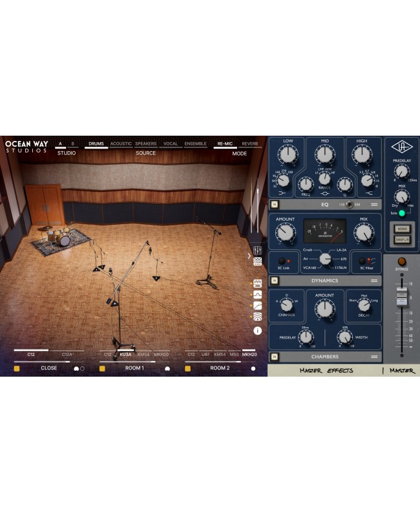Click the EQ LOW gain knob
The image size is (420, 513).
pyautogui.click(x=288, y=155)
